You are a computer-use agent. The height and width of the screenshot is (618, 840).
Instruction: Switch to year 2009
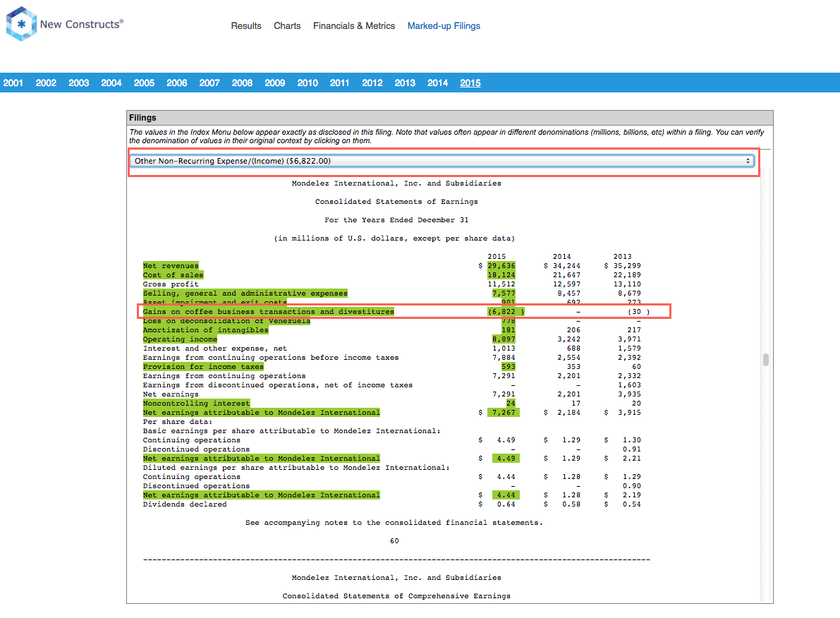point(275,83)
